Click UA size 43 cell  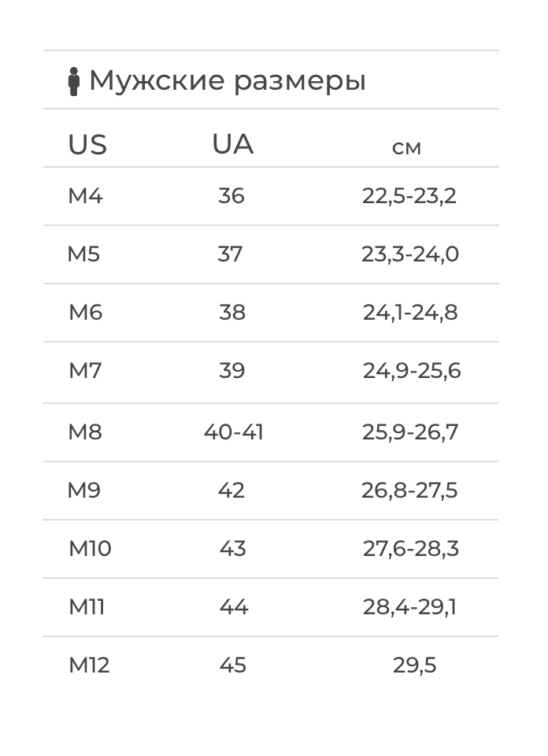click(233, 549)
